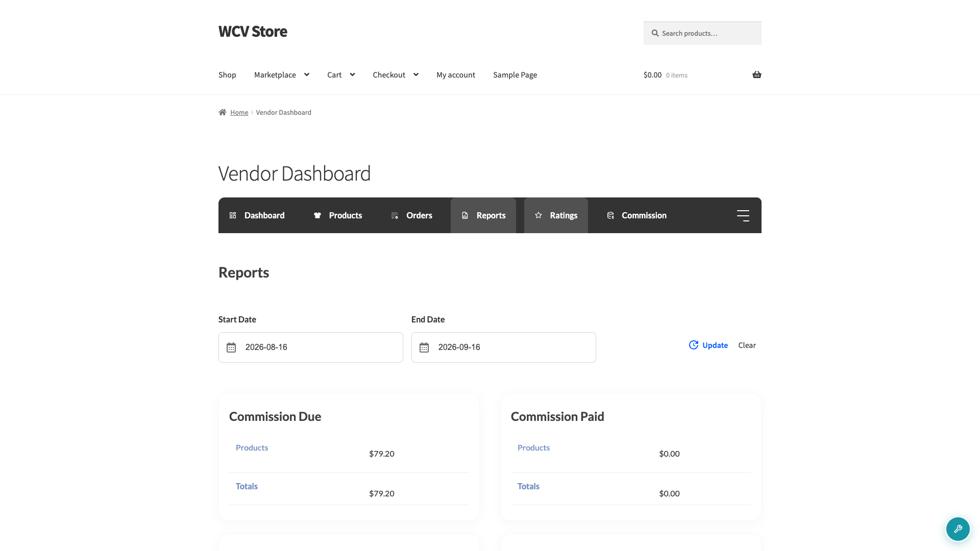Click the Start Date field 2026-08-16
The width and height of the screenshot is (980, 551).
(x=311, y=347)
